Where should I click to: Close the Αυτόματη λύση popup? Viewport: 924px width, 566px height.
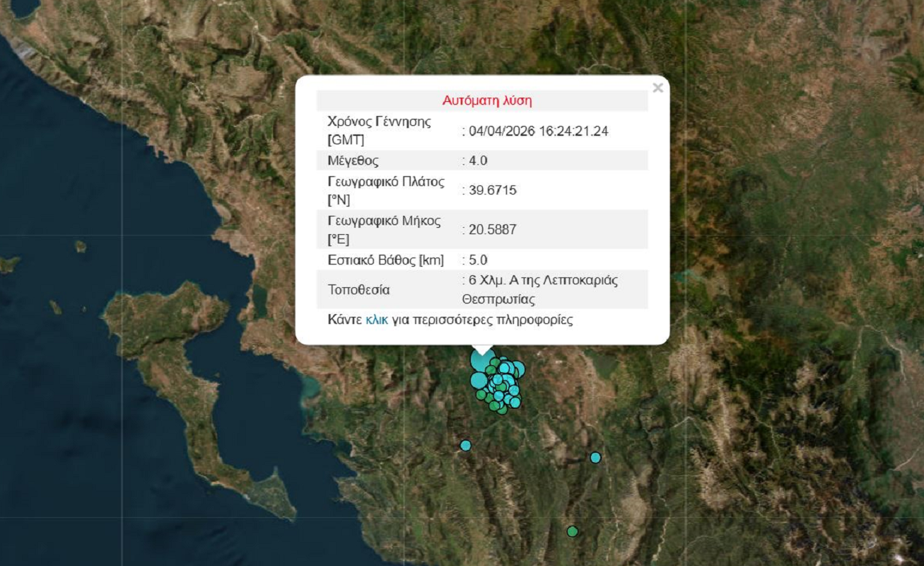point(657,88)
